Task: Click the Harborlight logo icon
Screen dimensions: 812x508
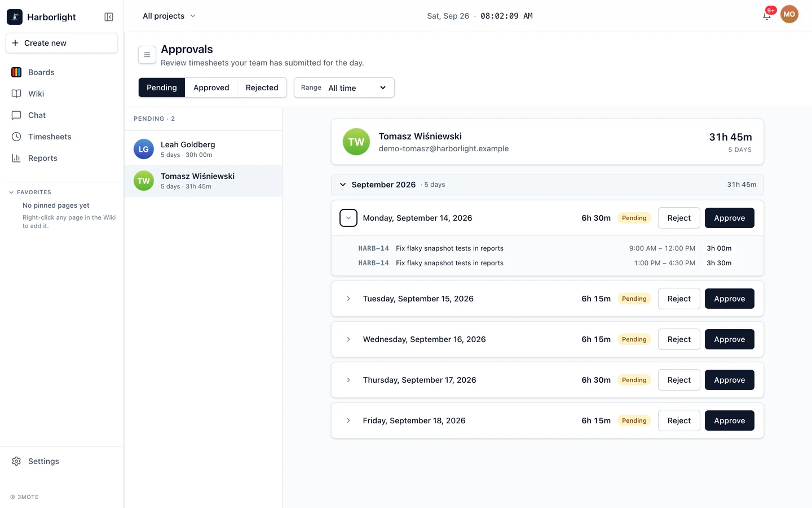Action: point(15,17)
